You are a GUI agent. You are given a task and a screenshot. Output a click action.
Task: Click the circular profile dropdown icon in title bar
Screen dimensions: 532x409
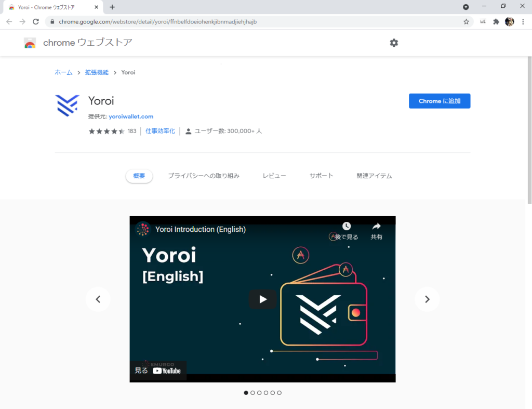coord(466,7)
